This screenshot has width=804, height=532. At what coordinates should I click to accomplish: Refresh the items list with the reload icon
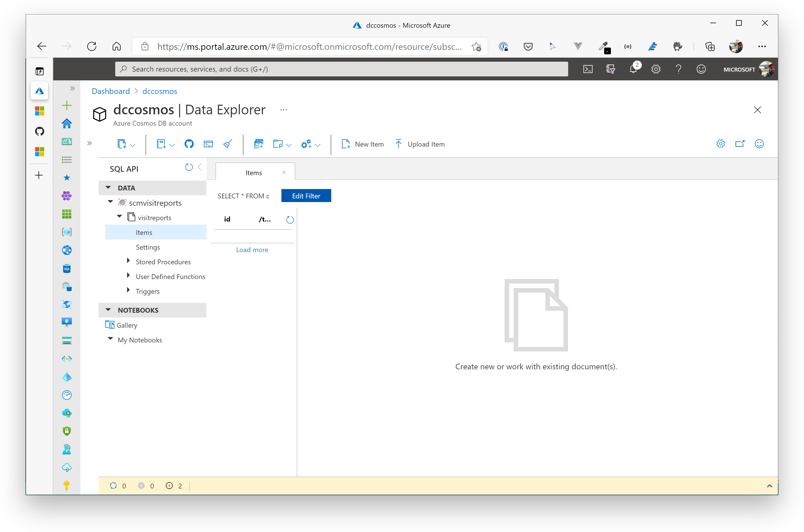(290, 220)
